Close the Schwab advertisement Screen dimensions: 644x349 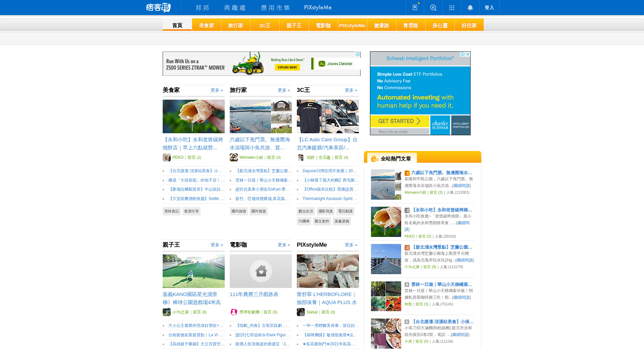468,54
